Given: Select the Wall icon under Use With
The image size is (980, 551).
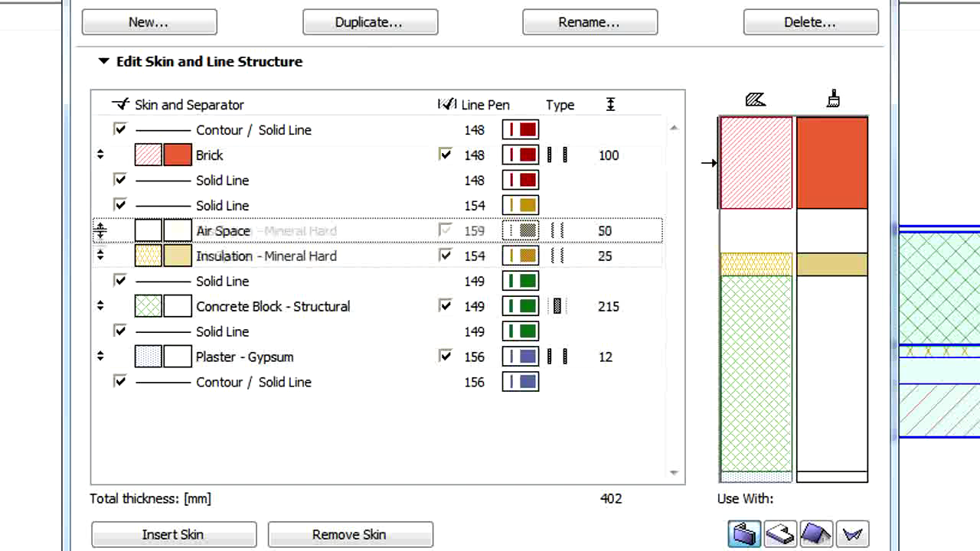Looking at the screenshot, I should click(743, 533).
